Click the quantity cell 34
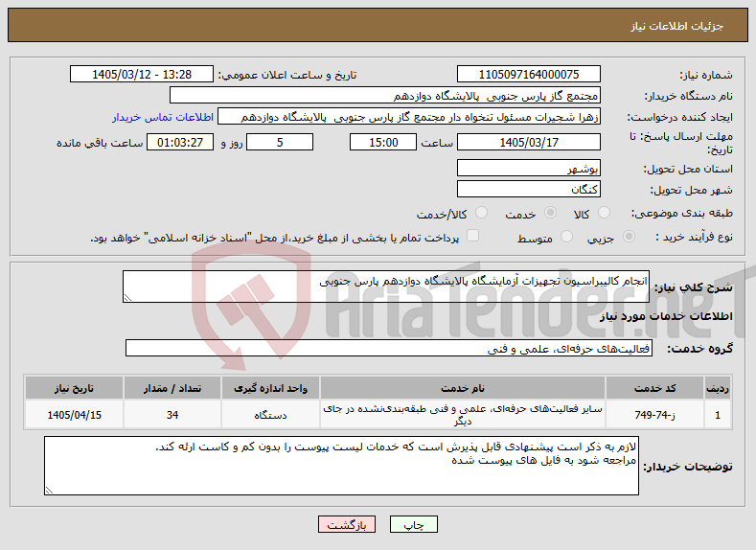The height and width of the screenshot is (550, 756). coord(172,415)
